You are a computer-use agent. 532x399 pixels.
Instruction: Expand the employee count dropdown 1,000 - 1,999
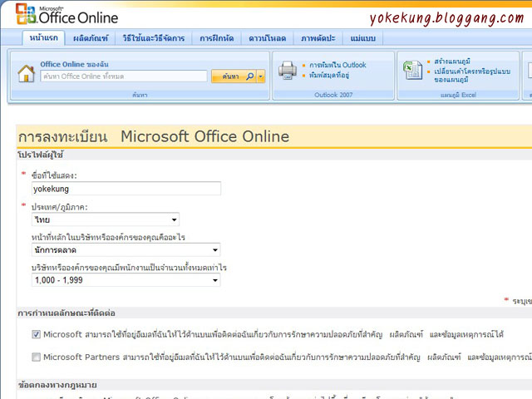[x=126, y=280]
